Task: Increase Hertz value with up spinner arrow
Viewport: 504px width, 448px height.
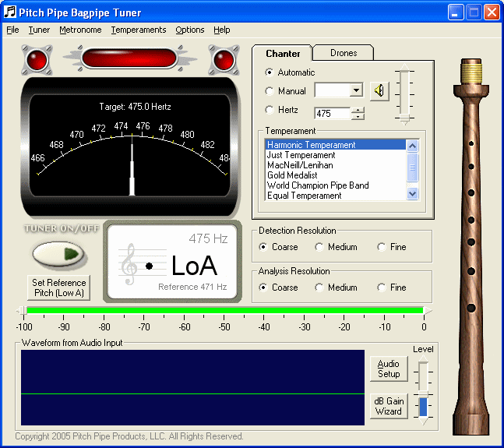Action: pyautogui.click(x=358, y=110)
